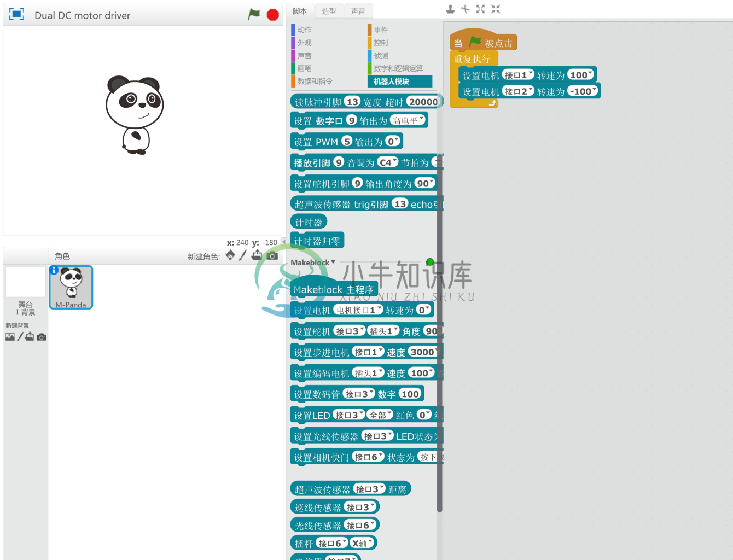
Task: Select the grow sprite tool
Action: tap(480, 9)
